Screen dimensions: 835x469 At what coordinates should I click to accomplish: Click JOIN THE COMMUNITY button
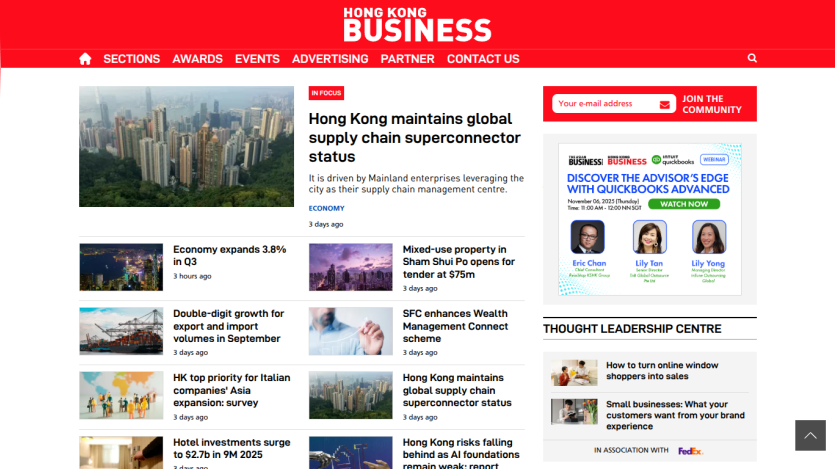coord(712,104)
